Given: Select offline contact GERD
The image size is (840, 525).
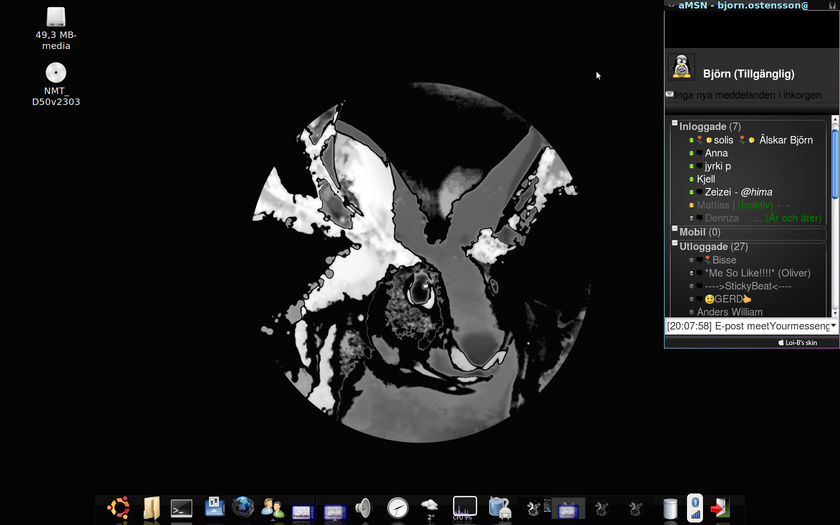Looking at the screenshot, I should (729, 299).
